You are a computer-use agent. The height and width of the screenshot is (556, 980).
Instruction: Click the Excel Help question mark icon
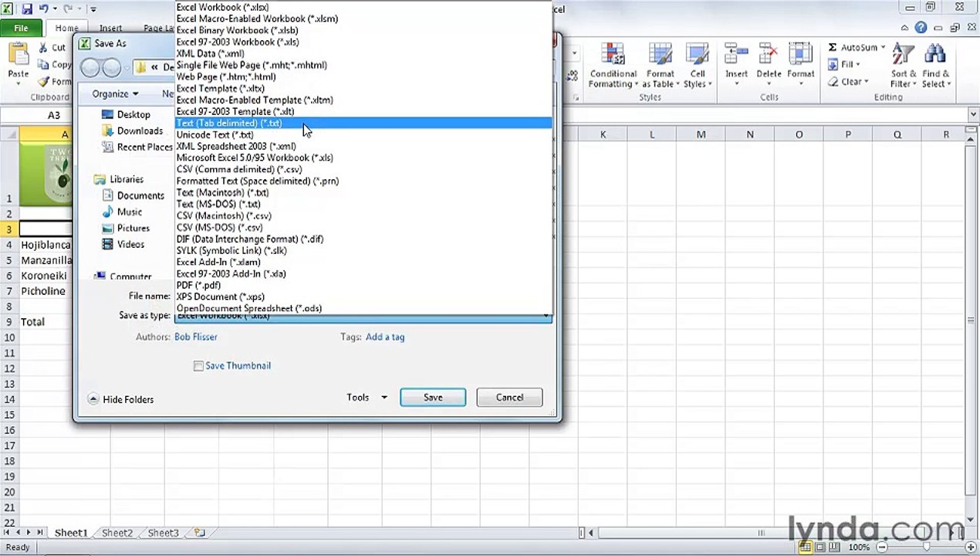(x=921, y=28)
